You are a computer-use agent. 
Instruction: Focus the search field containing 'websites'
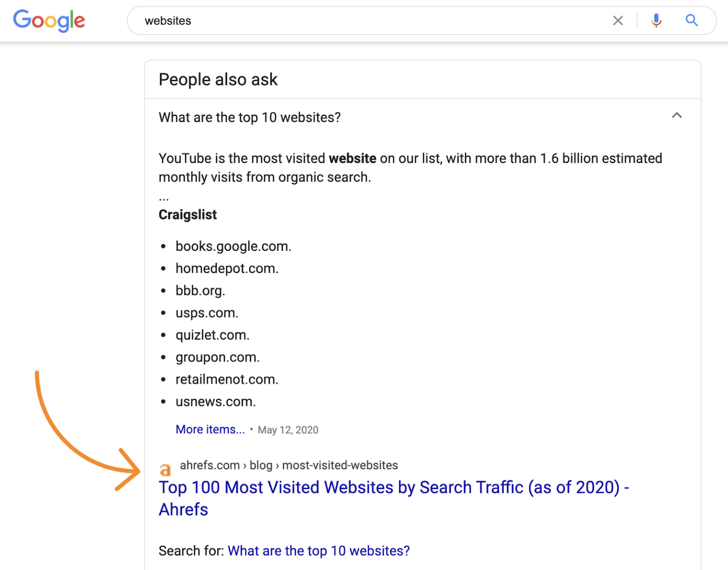tap(370, 20)
